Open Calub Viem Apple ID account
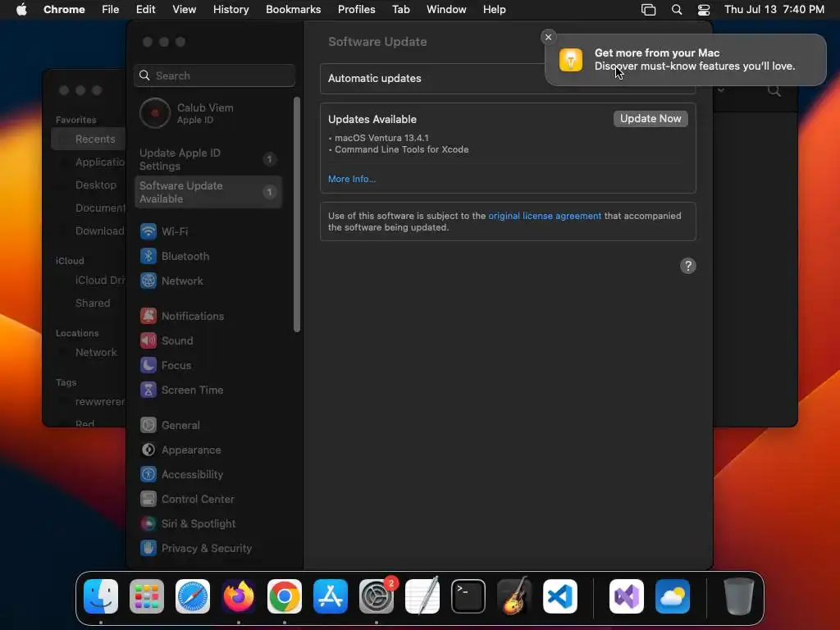The height and width of the screenshot is (630, 840). (x=208, y=113)
